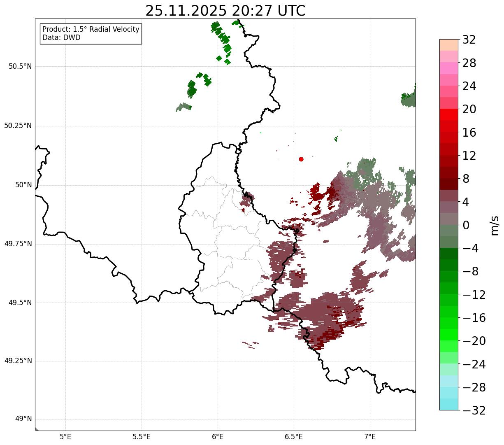Screen dimensions: 504x445
Task: Click the 50.25°N latitude label
Action: 18,126
